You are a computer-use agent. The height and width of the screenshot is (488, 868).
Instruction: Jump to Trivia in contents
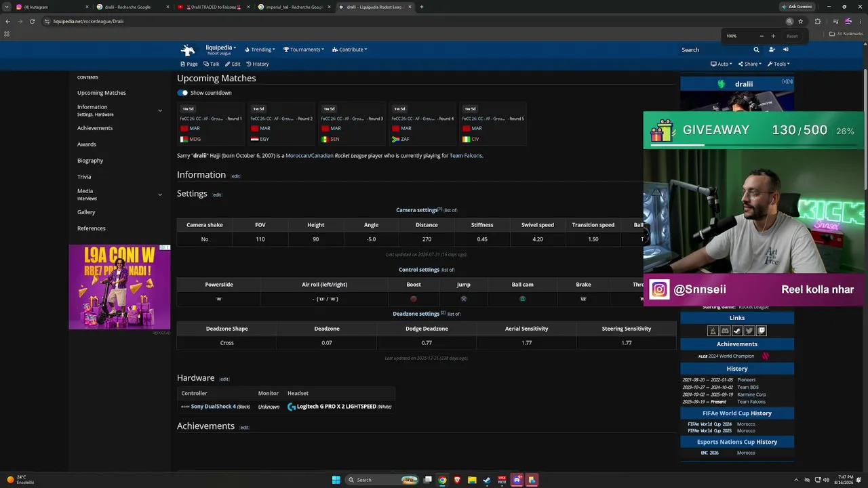click(x=84, y=177)
